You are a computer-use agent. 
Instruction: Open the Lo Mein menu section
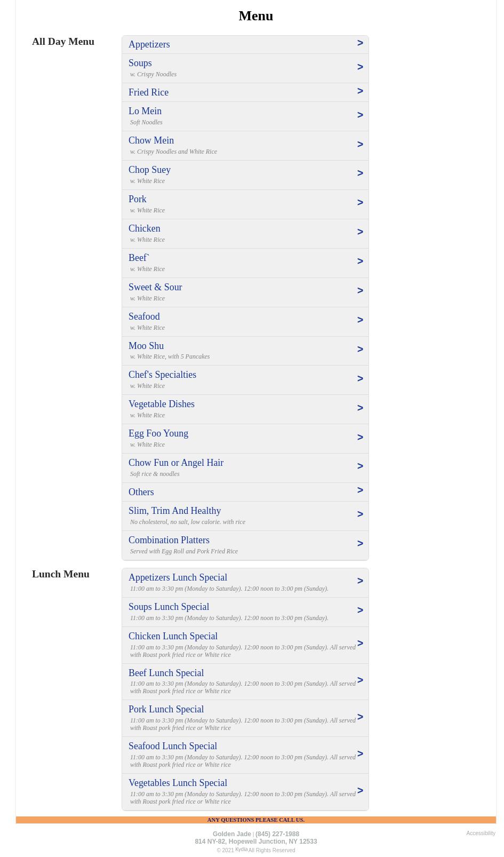[x=145, y=111]
